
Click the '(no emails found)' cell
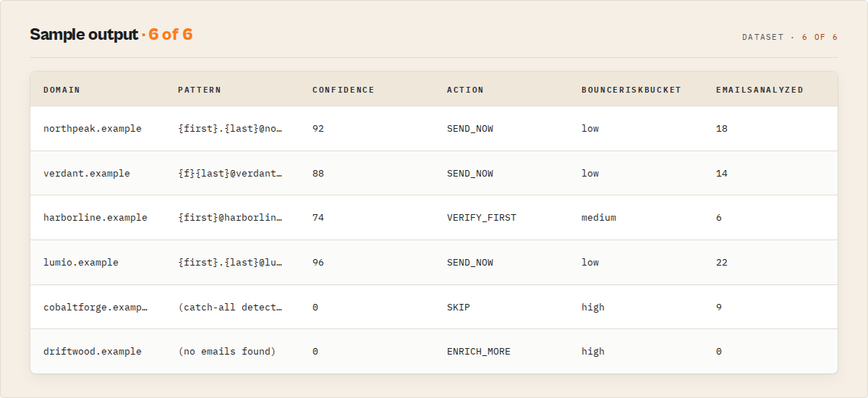(x=227, y=352)
